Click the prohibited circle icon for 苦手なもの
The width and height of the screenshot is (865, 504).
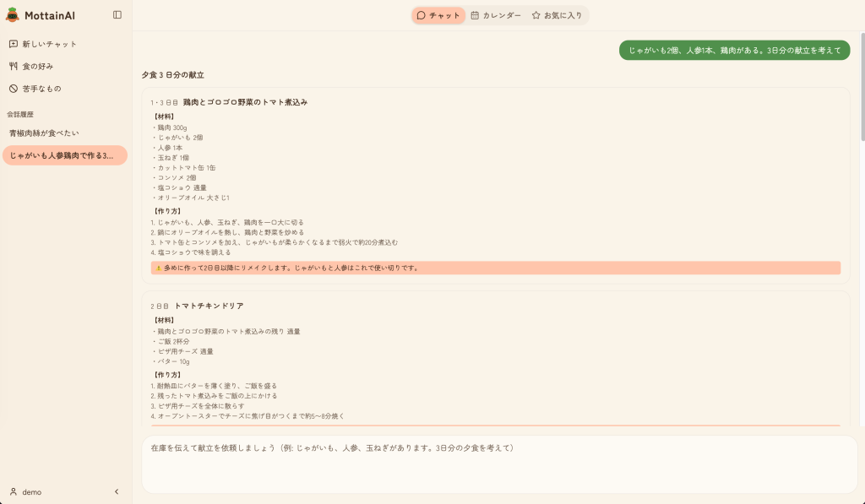[x=14, y=89]
